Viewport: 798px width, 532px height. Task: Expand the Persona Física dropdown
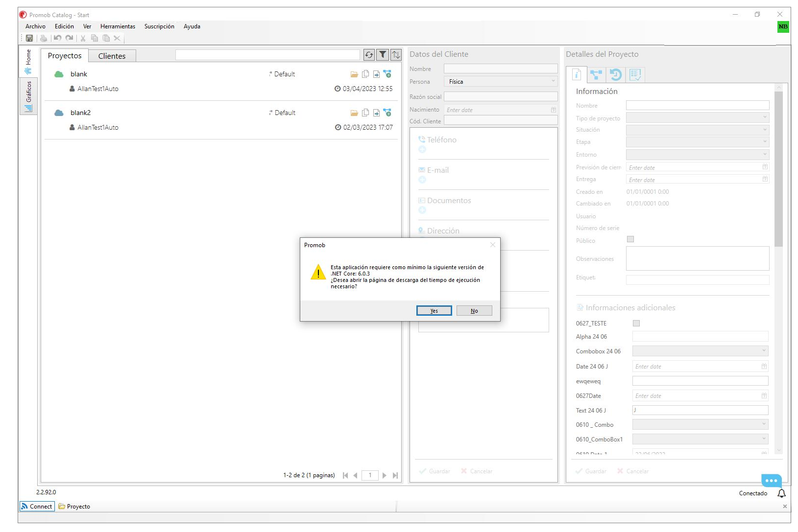501,82
